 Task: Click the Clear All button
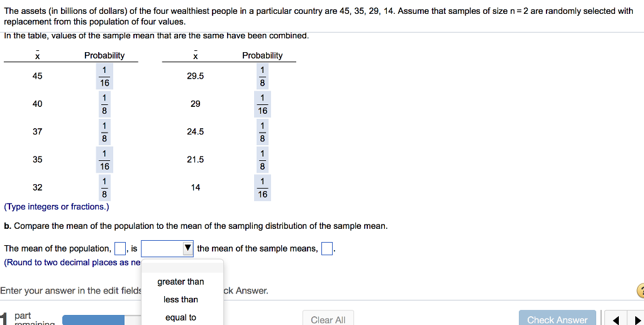click(328, 319)
